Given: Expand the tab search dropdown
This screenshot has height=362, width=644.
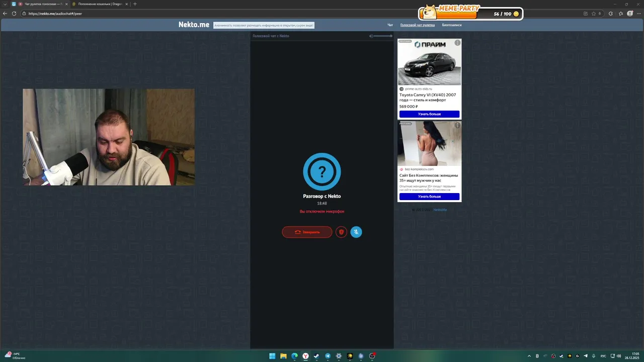Looking at the screenshot, I should (5, 4).
